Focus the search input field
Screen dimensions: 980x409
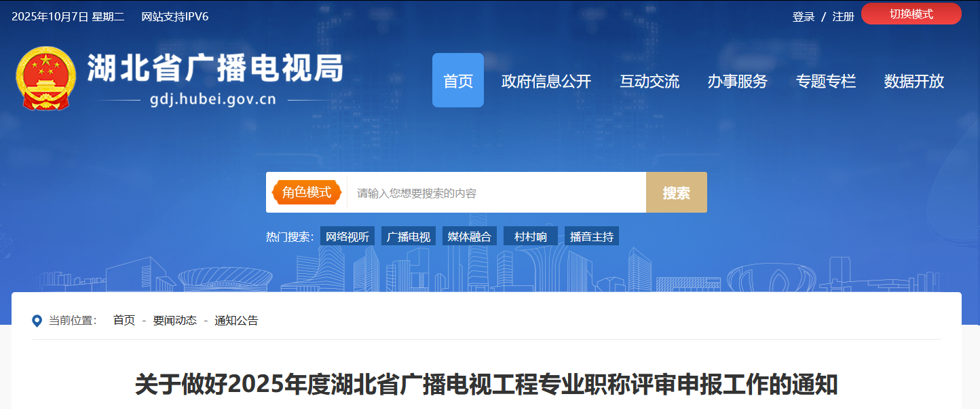pos(495,193)
